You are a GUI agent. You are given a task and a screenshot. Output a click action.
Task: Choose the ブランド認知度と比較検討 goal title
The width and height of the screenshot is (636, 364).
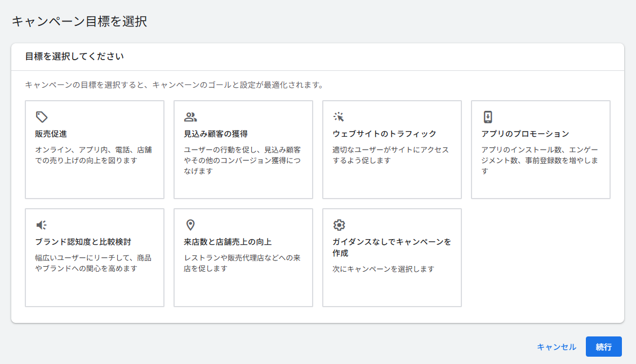[83, 242]
